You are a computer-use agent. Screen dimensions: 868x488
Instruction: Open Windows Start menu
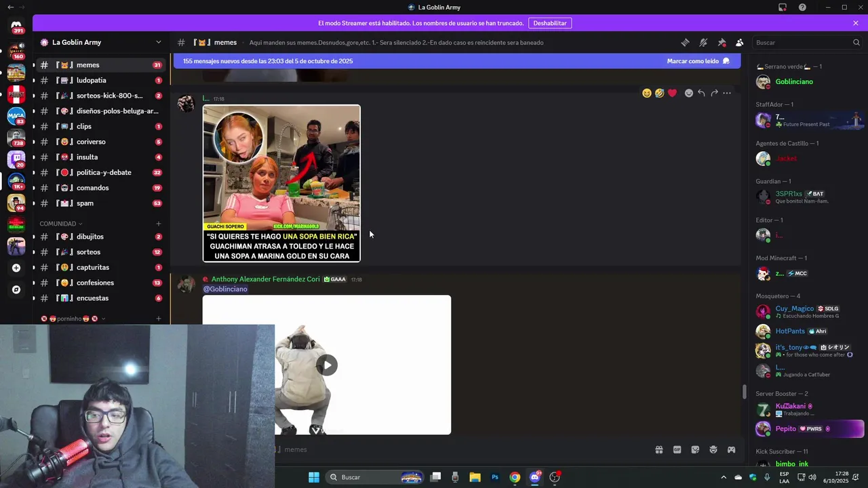coord(314,477)
